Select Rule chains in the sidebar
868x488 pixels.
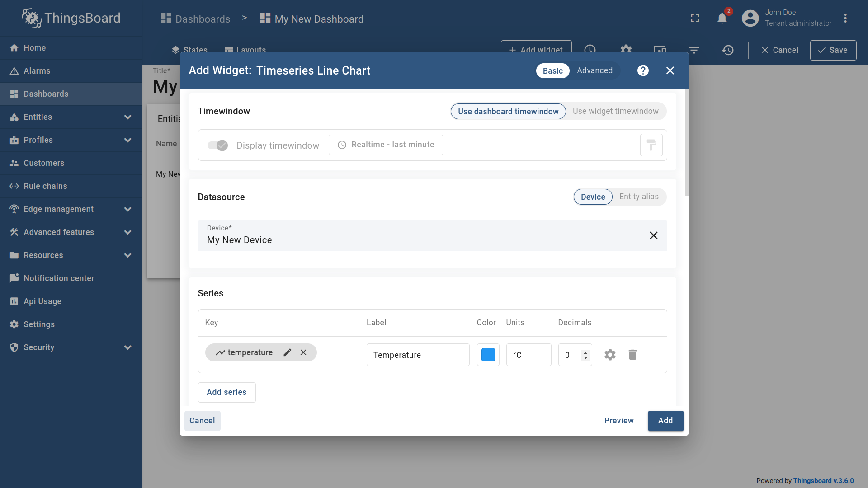click(44, 186)
